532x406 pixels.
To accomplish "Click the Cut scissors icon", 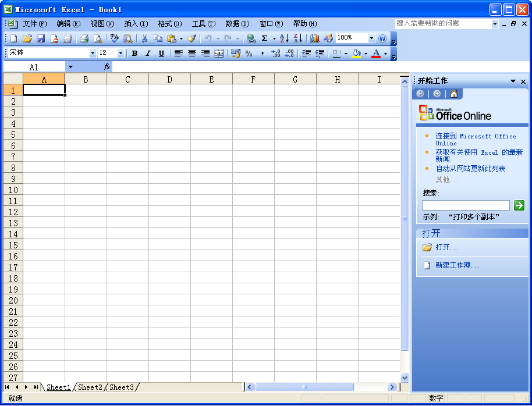I will [x=144, y=38].
